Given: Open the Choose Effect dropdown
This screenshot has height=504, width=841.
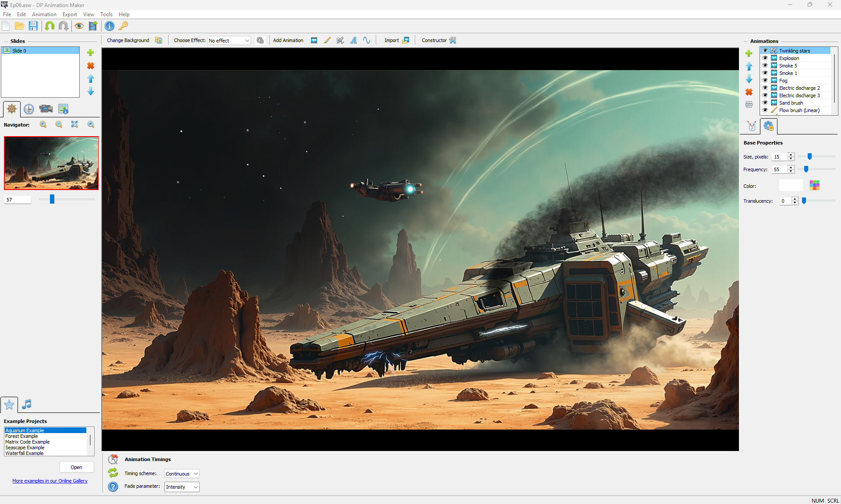Looking at the screenshot, I should tap(229, 41).
